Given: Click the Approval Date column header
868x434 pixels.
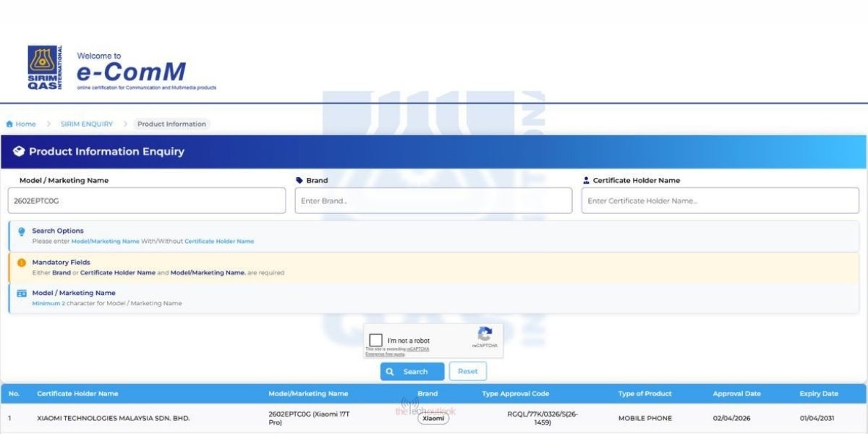Looking at the screenshot, I should click(736, 394).
